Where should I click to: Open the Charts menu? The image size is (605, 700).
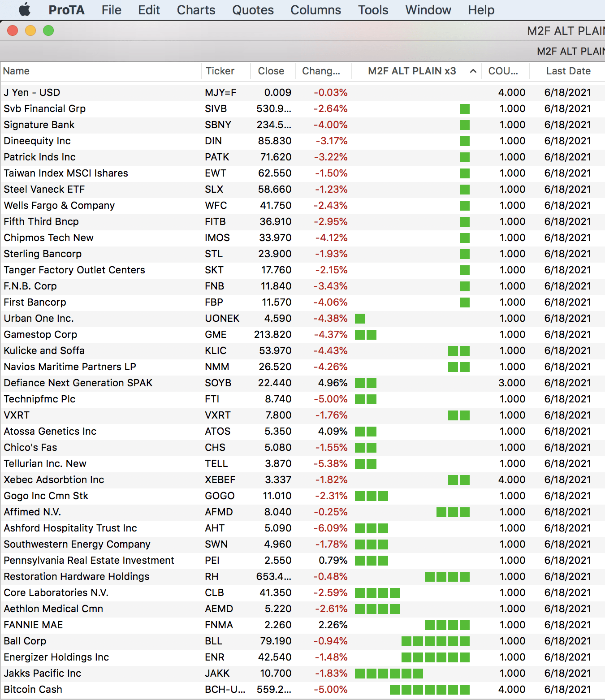(196, 10)
